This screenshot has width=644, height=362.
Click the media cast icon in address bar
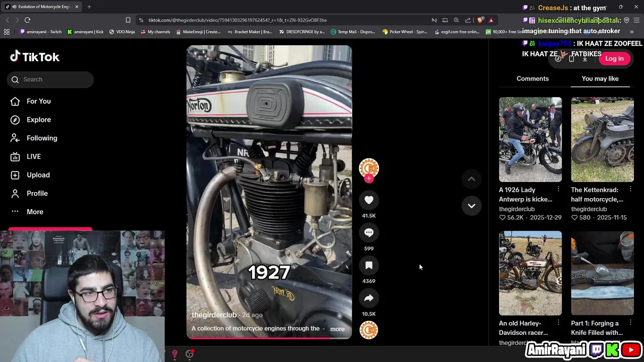click(445, 20)
